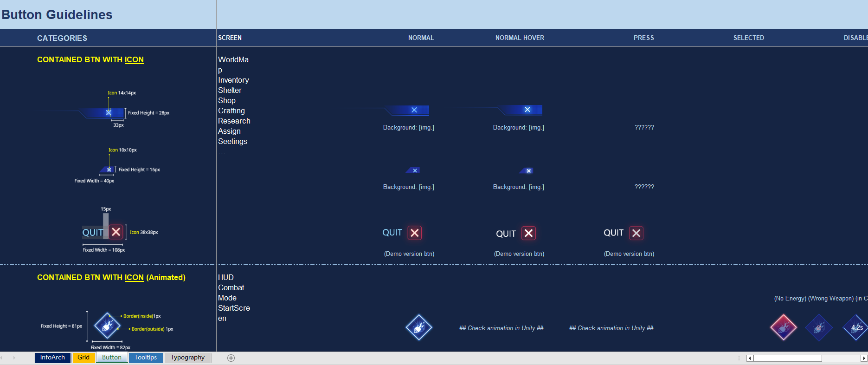Image resolution: width=868 pixels, height=365 pixels.
Task: Open the Typography sheet tab
Action: point(187,358)
